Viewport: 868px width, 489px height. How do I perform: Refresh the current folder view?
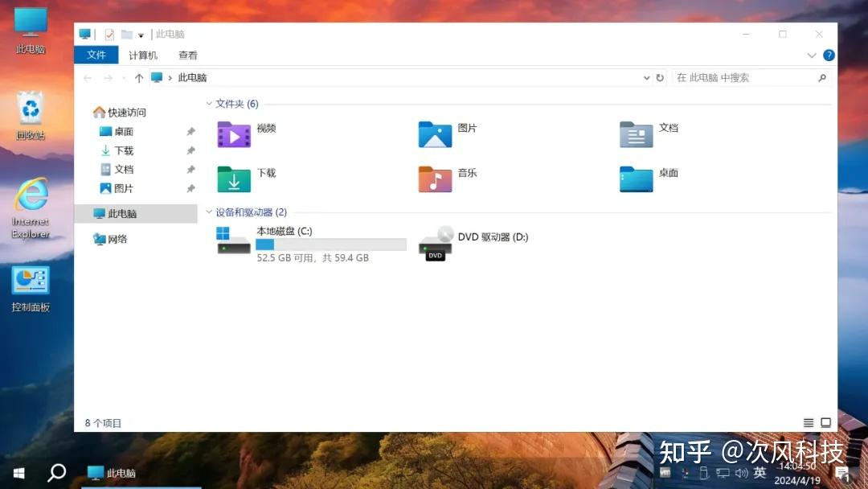point(658,78)
